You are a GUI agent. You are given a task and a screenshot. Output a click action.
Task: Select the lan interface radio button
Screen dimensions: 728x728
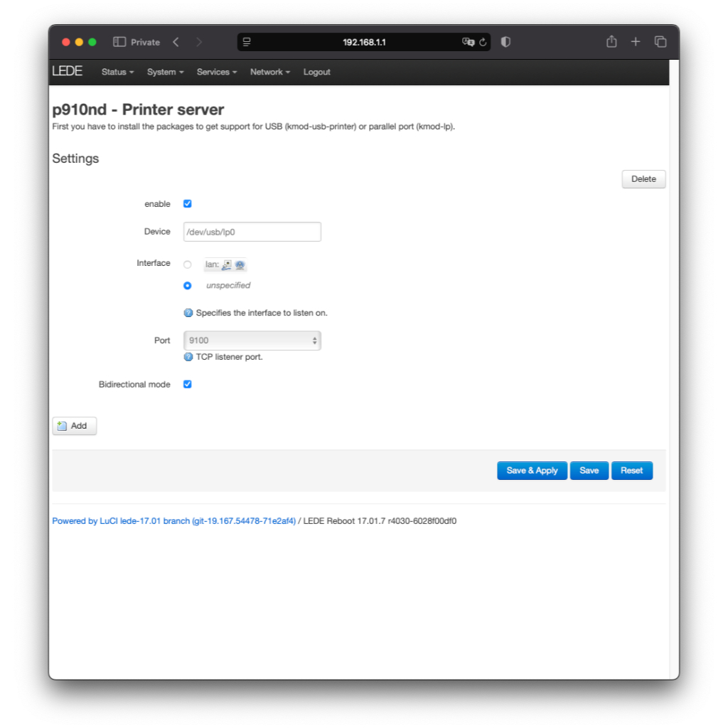point(188,264)
